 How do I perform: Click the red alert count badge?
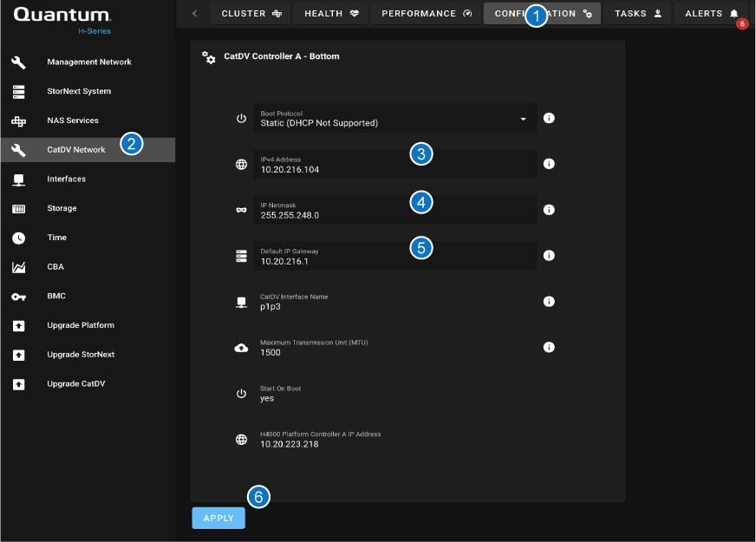pos(742,23)
